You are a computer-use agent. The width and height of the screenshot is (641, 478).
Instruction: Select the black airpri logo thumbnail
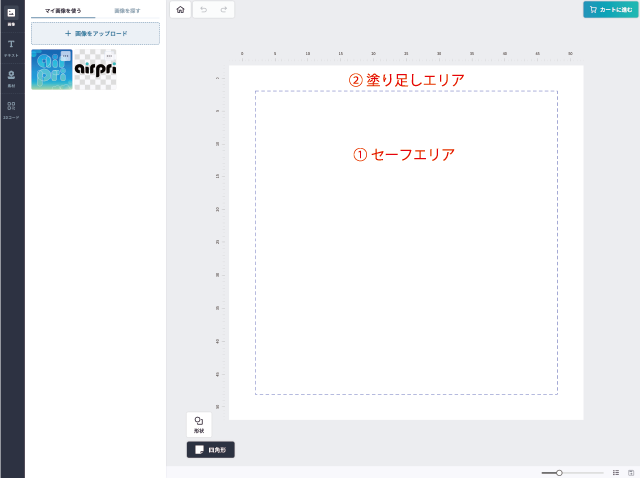95,70
